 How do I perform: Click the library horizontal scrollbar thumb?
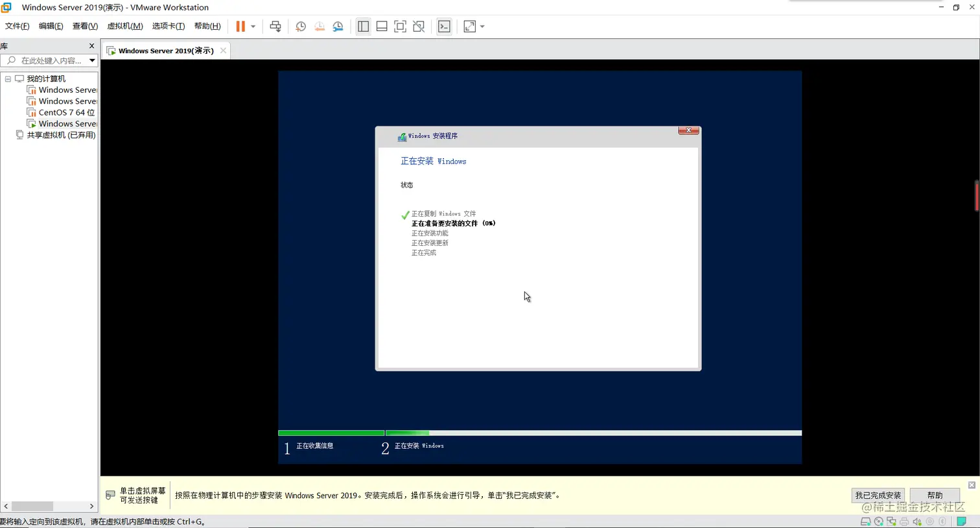click(32, 506)
